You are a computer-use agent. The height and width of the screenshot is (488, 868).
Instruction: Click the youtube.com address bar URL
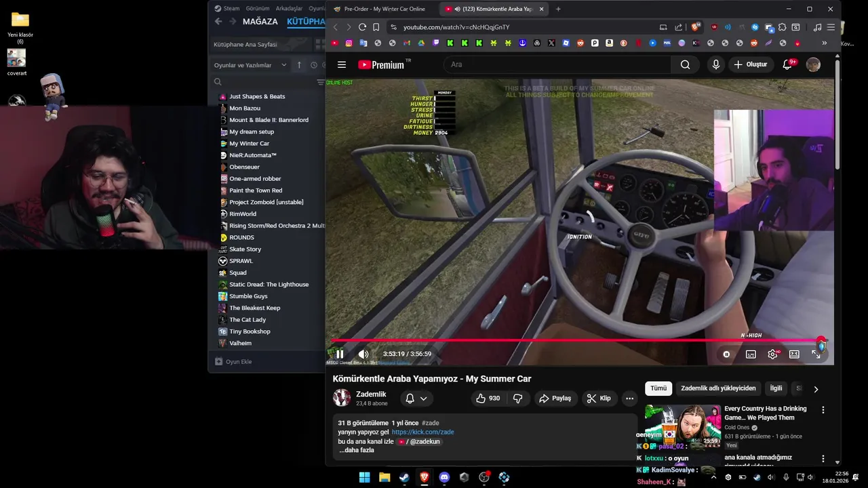click(456, 27)
